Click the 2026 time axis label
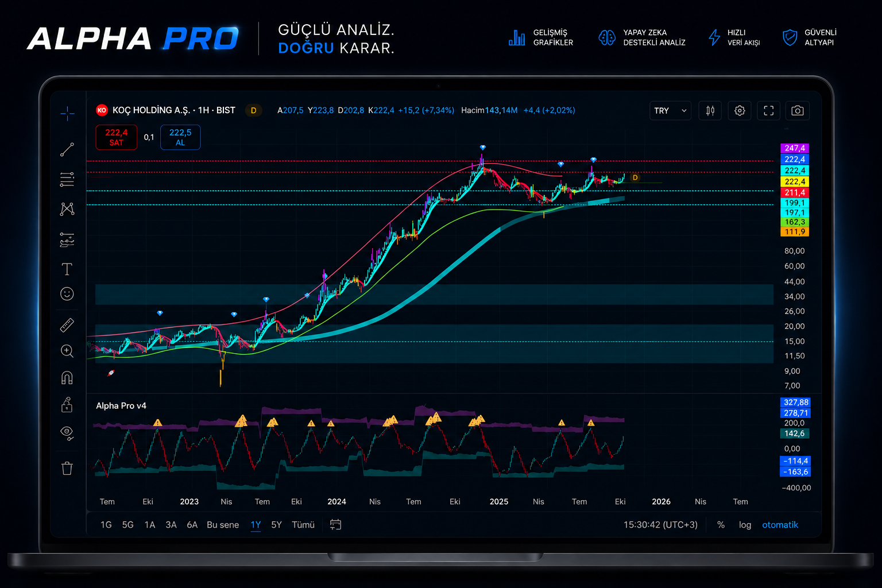Screen dimensions: 882x588 click(661, 502)
